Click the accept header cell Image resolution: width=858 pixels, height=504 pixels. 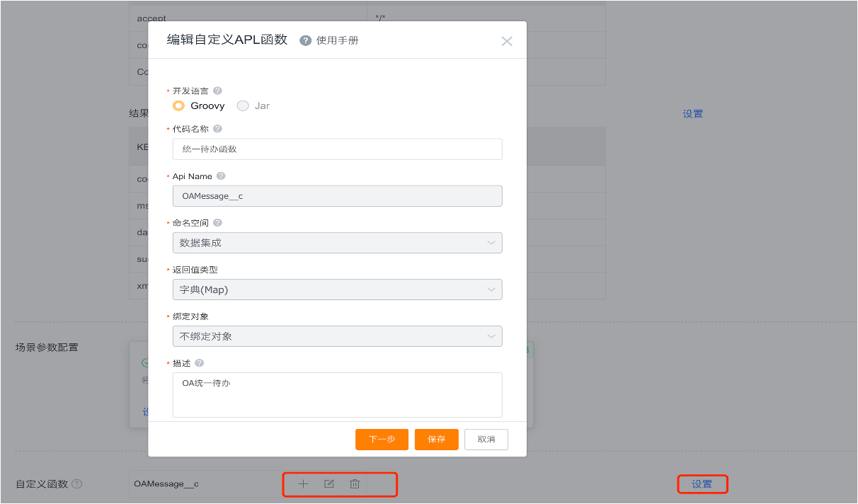tap(151, 18)
